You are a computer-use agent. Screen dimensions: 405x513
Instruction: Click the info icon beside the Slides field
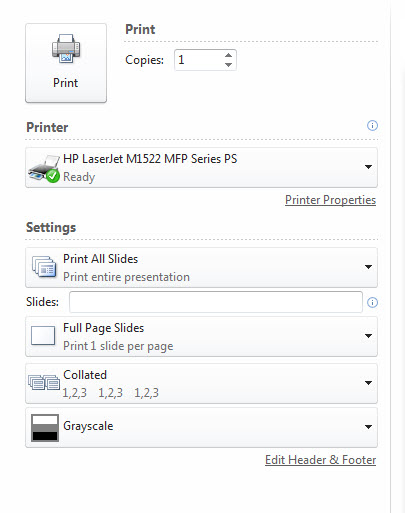[372, 302]
